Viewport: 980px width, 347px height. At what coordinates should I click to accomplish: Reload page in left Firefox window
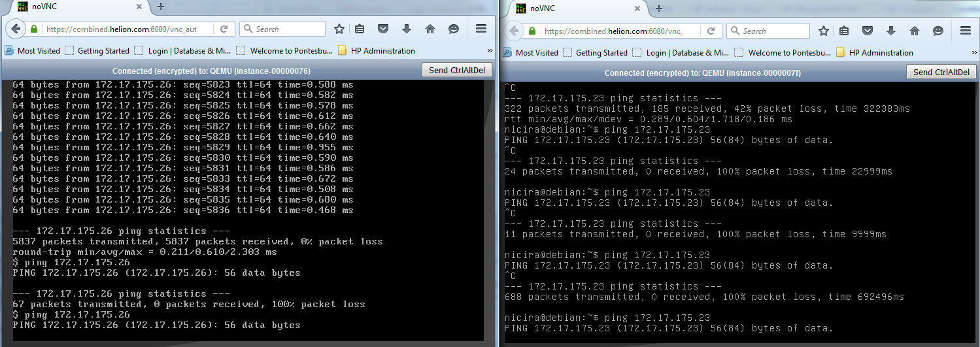[224, 29]
